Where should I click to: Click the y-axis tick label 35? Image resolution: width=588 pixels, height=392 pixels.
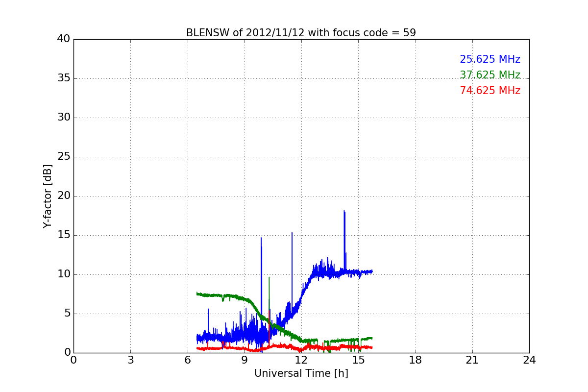tap(64, 78)
